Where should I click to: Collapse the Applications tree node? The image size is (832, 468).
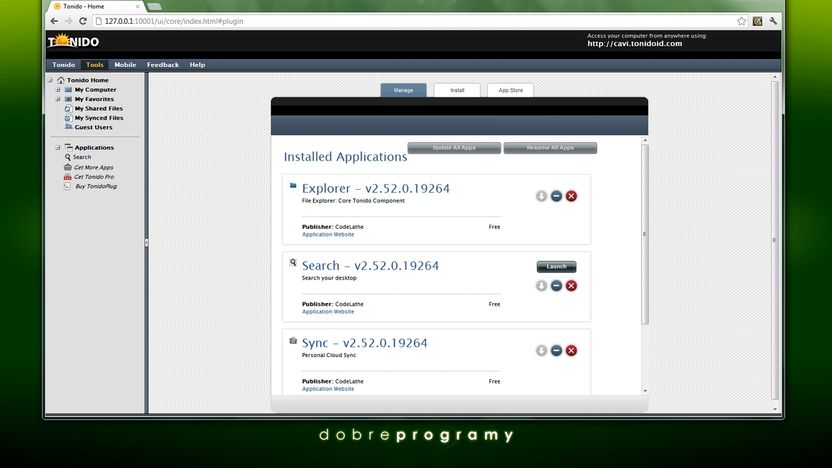pyautogui.click(x=58, y=148)
